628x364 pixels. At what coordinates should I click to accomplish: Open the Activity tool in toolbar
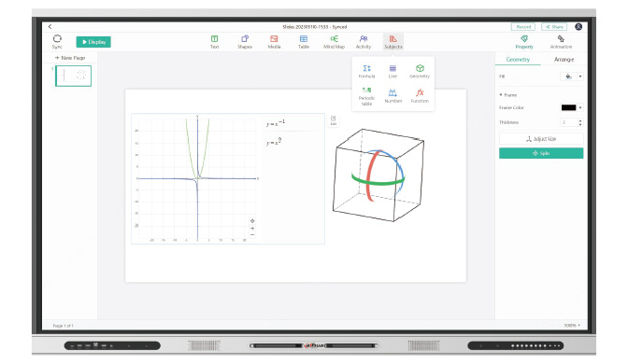click(364, 42)
